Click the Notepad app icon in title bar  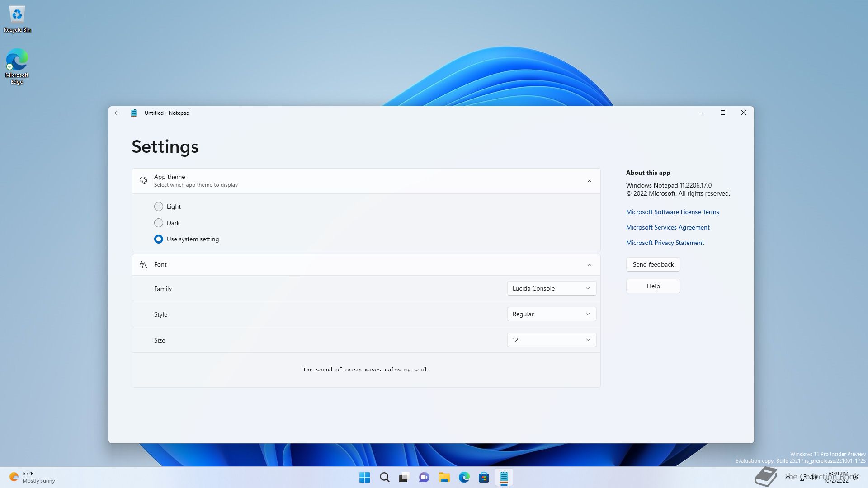point(134,113)
